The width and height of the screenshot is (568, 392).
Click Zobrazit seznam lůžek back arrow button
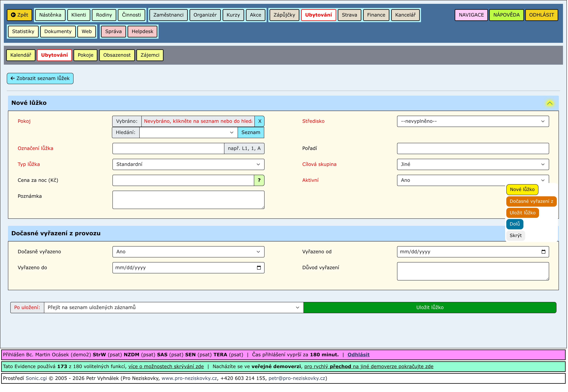[x=40, y=78]
